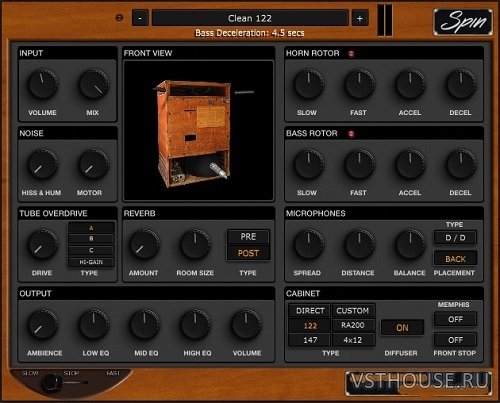Select the RA200 cabinet type
500x403 pixels.
(x=353, y=325)
